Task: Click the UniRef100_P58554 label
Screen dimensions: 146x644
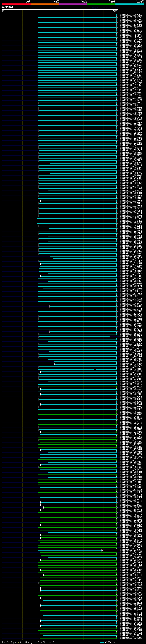Action: 131,354
